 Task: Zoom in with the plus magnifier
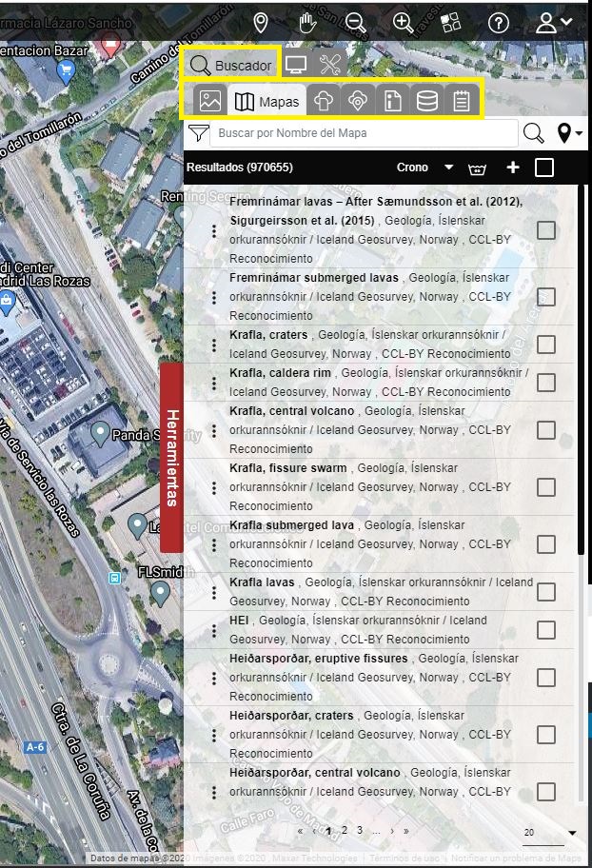click(x=403, y=23)
